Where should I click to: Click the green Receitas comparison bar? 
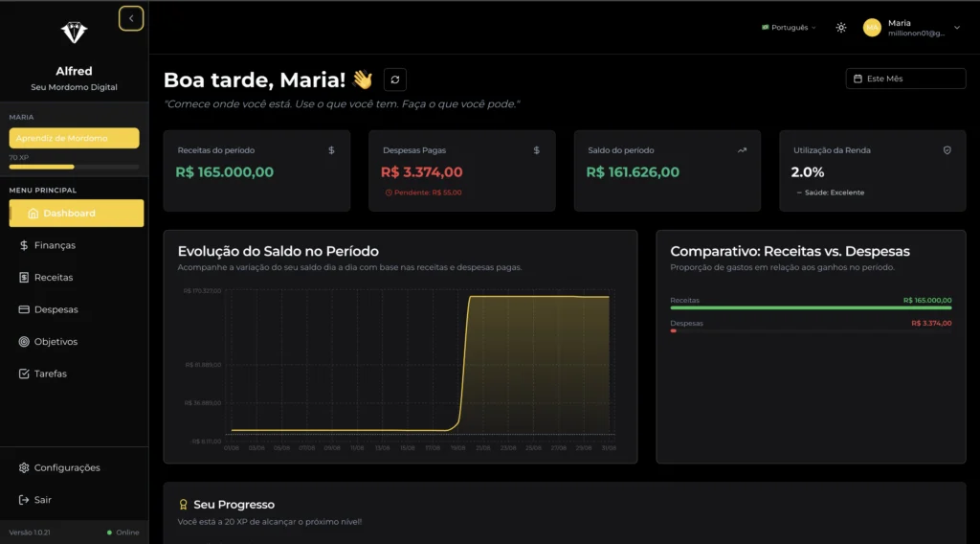coord(811,307)
